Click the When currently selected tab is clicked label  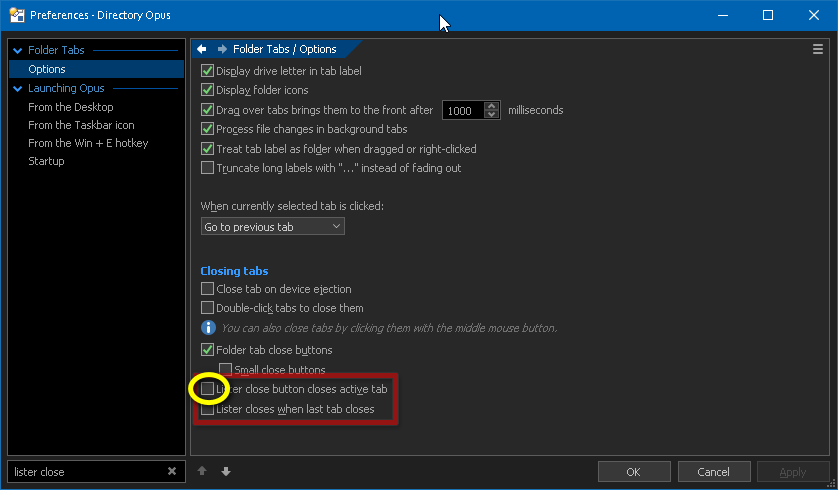(292, 206)
